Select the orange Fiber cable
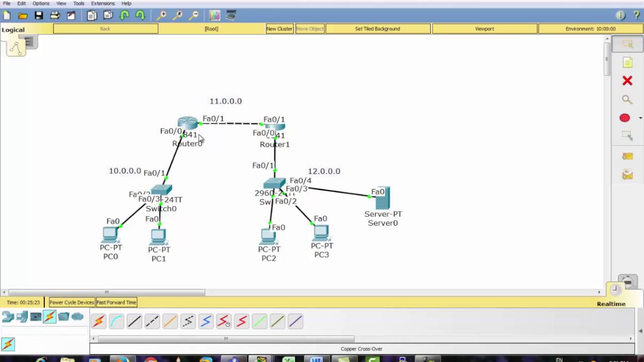This screenshot has width=644, height=362. 170,321
